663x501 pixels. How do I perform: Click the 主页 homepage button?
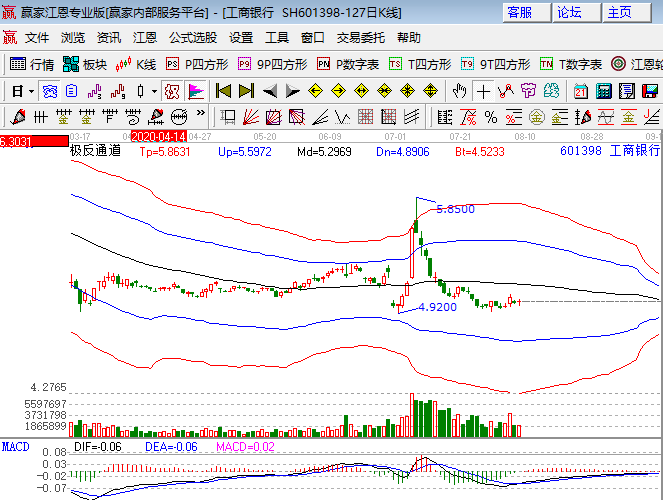point(627,12)
